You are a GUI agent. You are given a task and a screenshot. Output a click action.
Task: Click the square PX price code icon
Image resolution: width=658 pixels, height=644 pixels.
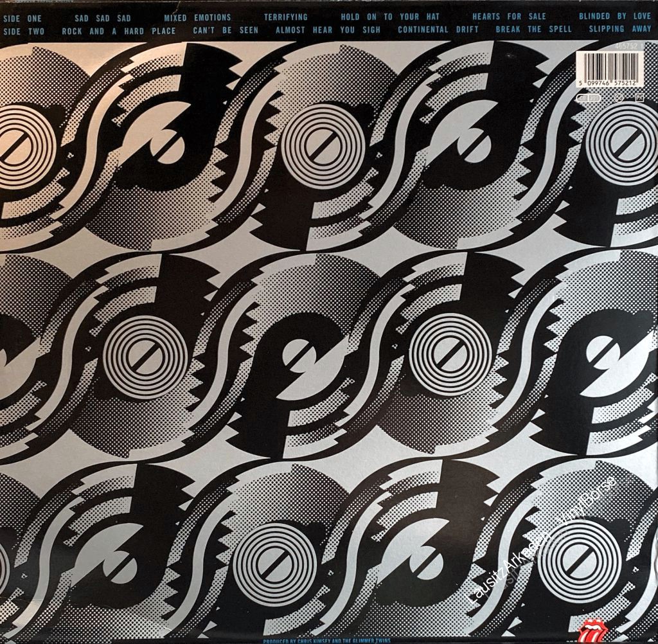click(x=639, y=98)
